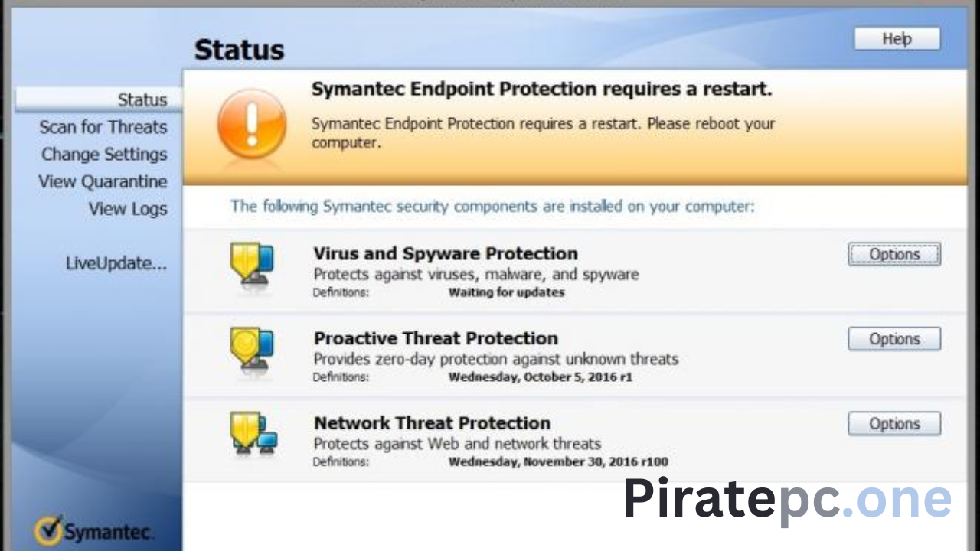Image resolution: width=980 pixels, height=551 pixels.
Task: Click the Network Threat Protection shield icon
Action: click(x=253, y=432)
